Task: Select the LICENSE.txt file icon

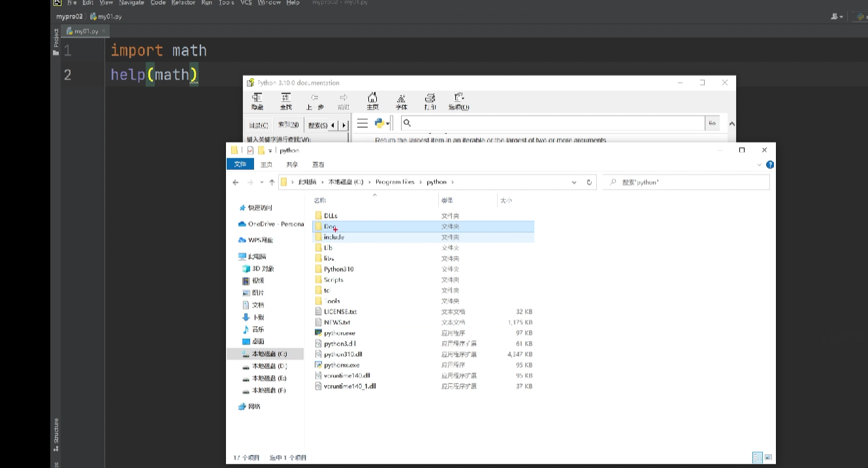Action: coord(319,312)
